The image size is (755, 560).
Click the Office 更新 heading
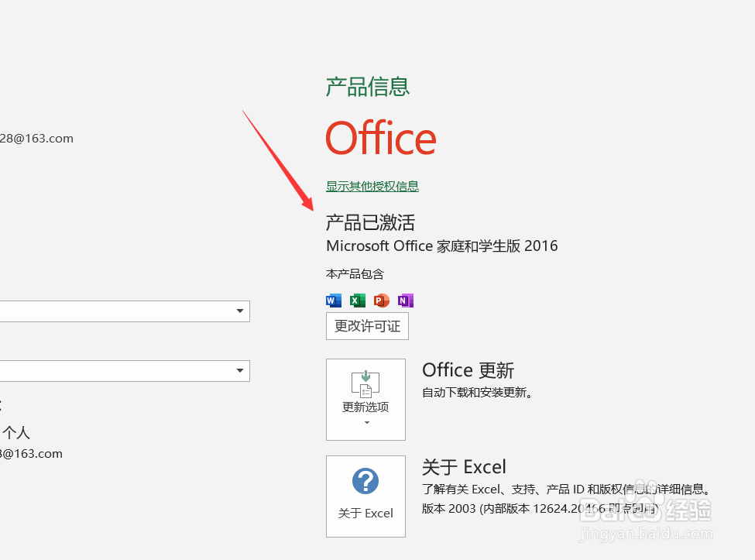468,370
